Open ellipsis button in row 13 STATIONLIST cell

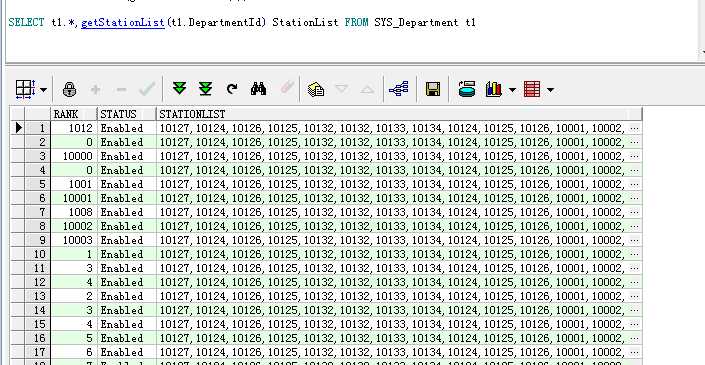(x=634, y=296)
